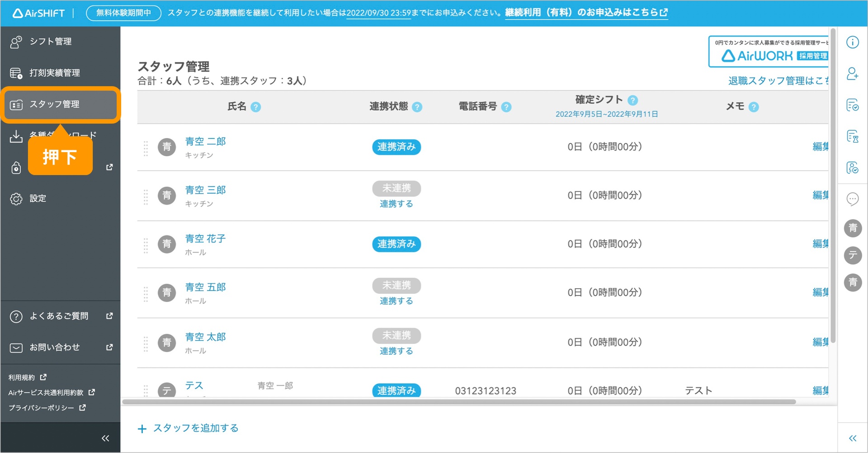Image resolution: width=868 pixels, height=453 pixels.
Task: Click help icon next to 電話番号 header
Action: coord(506,107)
